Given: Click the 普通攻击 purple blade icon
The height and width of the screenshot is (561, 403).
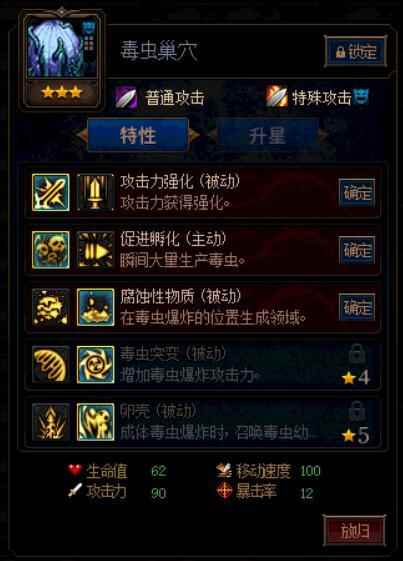Looking at the screenshot, I should tap(126, 97).
